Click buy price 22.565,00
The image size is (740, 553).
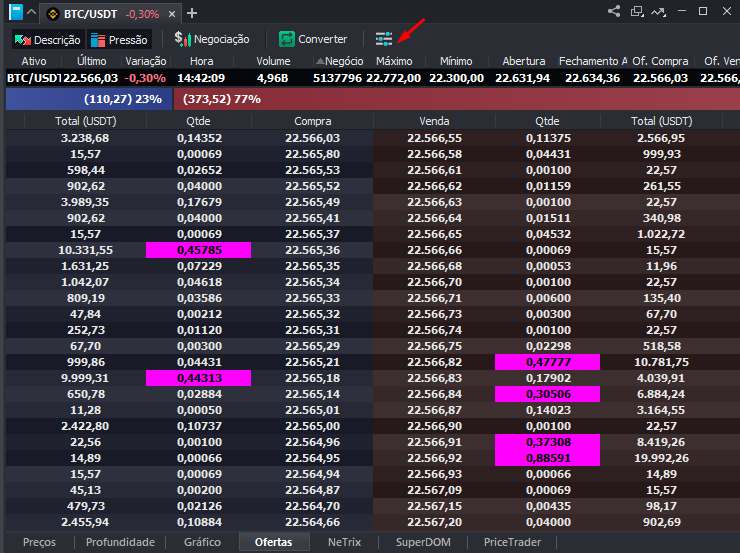[312, 426]
